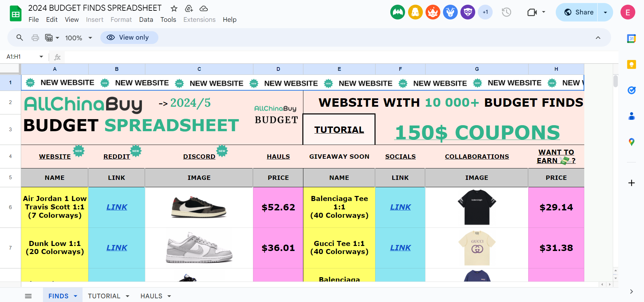The height and width of the screenshot is (302, 644).
Task: Expand Meet call options arrow
Action: [544, 12]
